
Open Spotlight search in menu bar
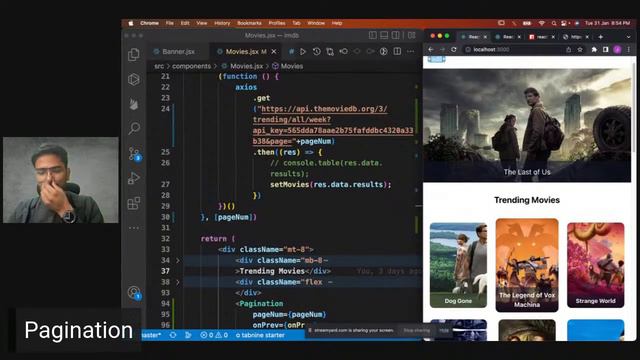(x=554, y=23)
